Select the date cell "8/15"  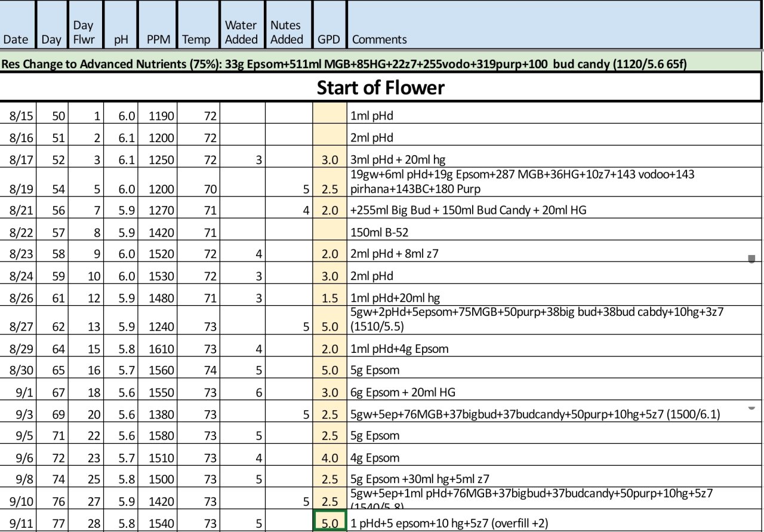[x=18, y=116]
